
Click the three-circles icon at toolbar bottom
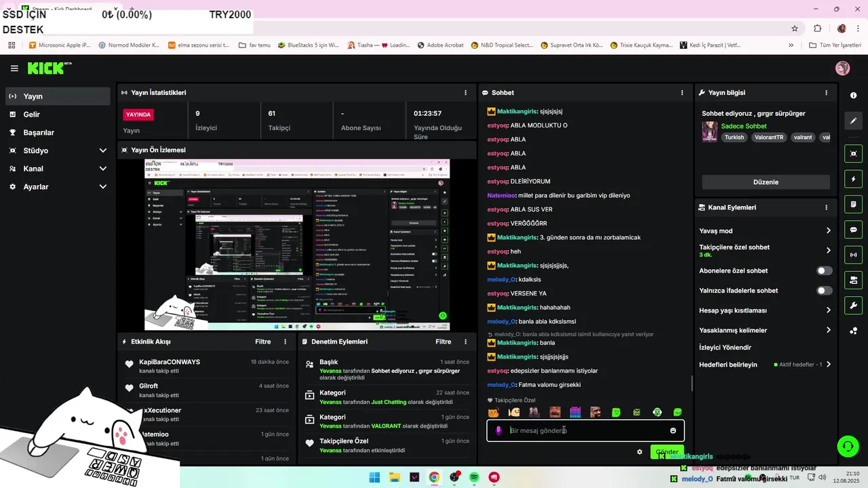point(854,331)
